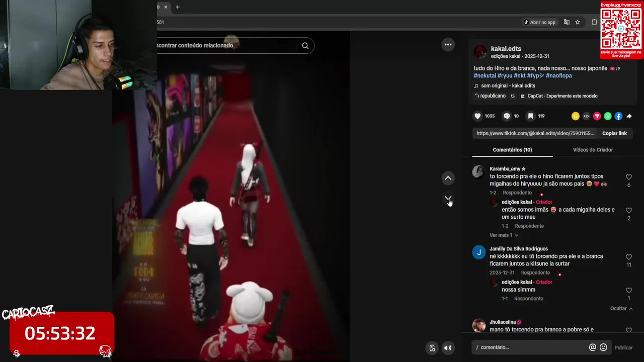Open the browser extensions puzzle icon
Screen dimensions: 644x362
point(594,22)
